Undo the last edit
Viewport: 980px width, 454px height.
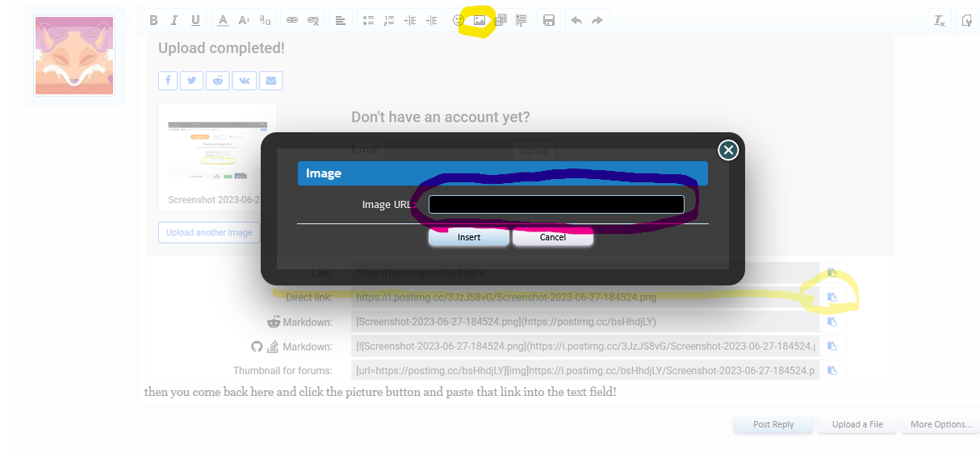pos(576,20)
